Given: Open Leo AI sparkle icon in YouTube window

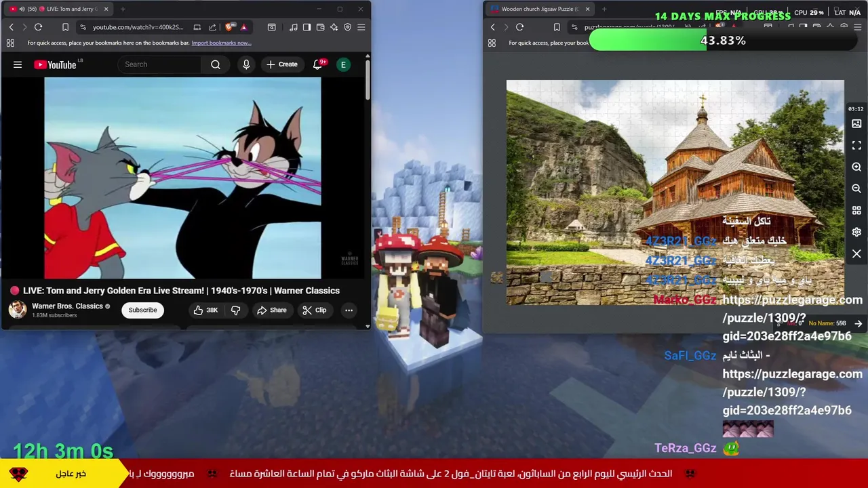Looking at the screenshot, I should pyautogui.click(x=334, y=27).
